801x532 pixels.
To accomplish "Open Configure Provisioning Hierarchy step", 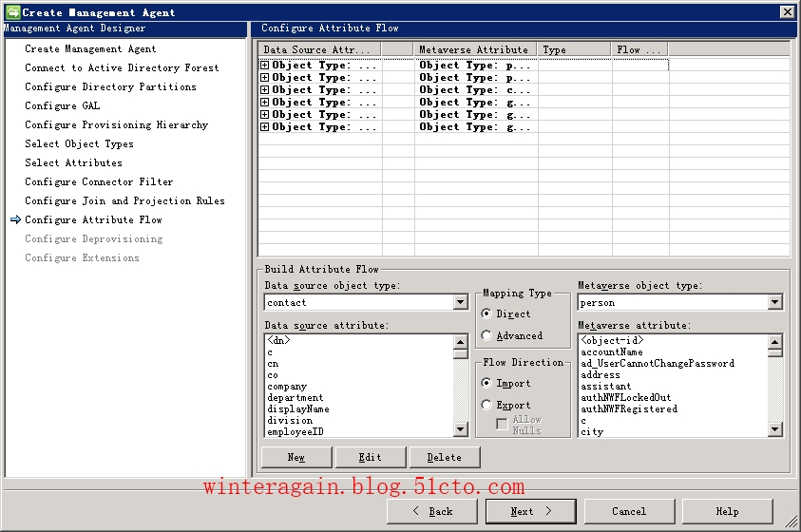I will coord(117,124).
